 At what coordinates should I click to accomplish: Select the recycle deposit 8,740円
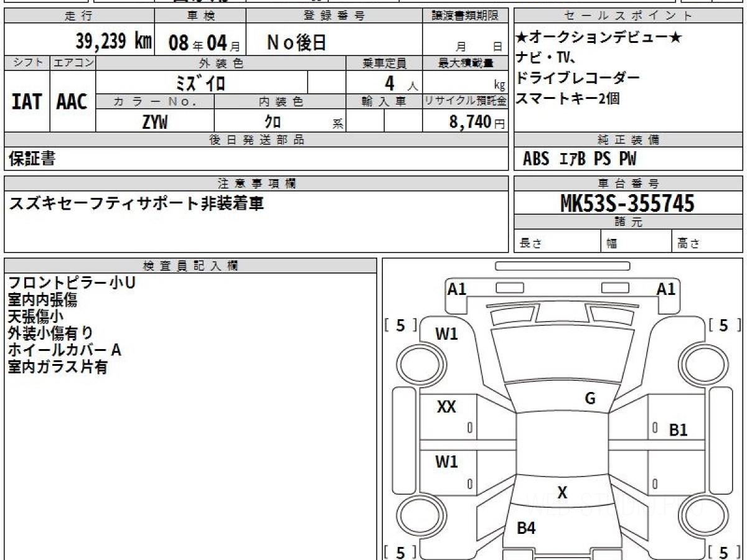[x=478, y=122]
